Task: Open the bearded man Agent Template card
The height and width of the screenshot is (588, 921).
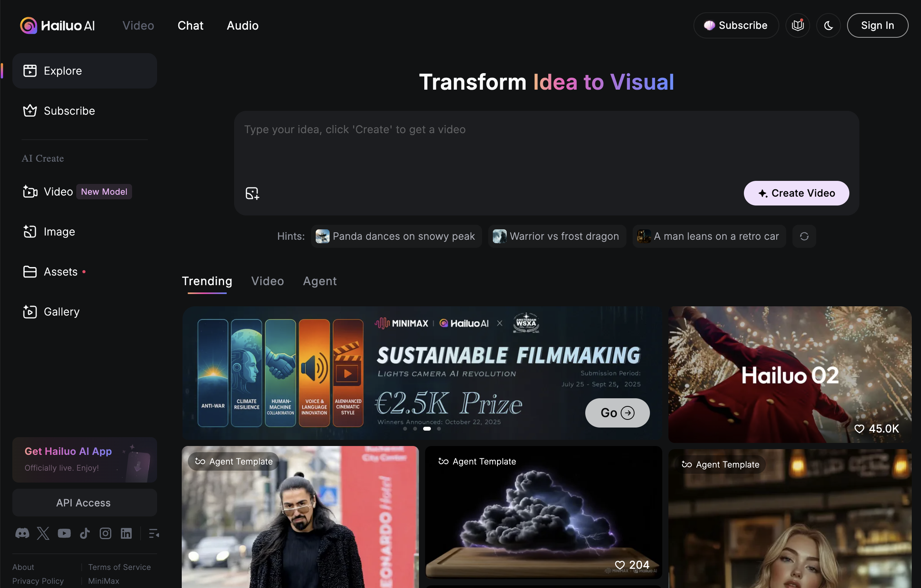Action: tap(300, 517)
